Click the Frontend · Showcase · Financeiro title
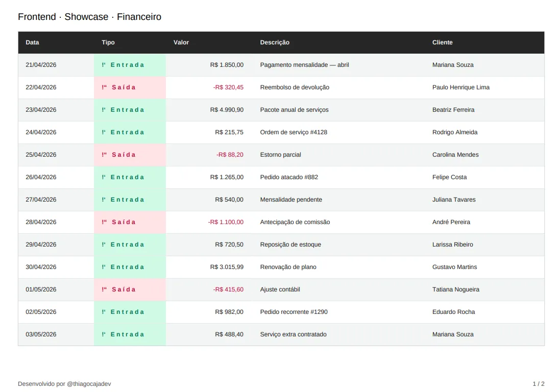 (x=89, y=17)
